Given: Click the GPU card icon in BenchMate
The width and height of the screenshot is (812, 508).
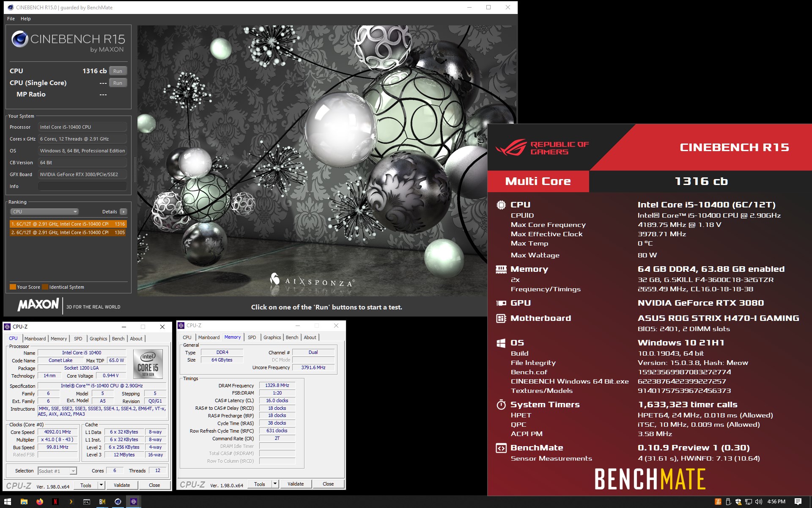Looking at the screenshot, I should point(501,303).
